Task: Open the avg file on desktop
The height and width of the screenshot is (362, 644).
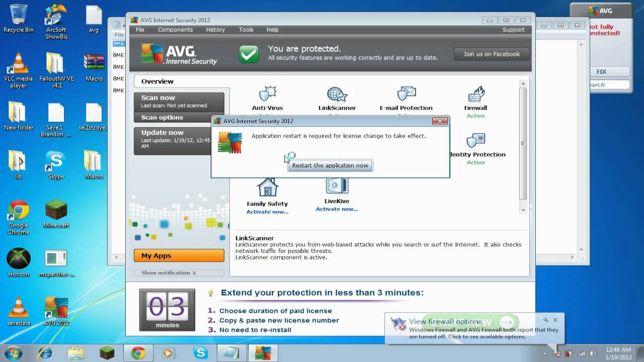Action: pos(94,19)
